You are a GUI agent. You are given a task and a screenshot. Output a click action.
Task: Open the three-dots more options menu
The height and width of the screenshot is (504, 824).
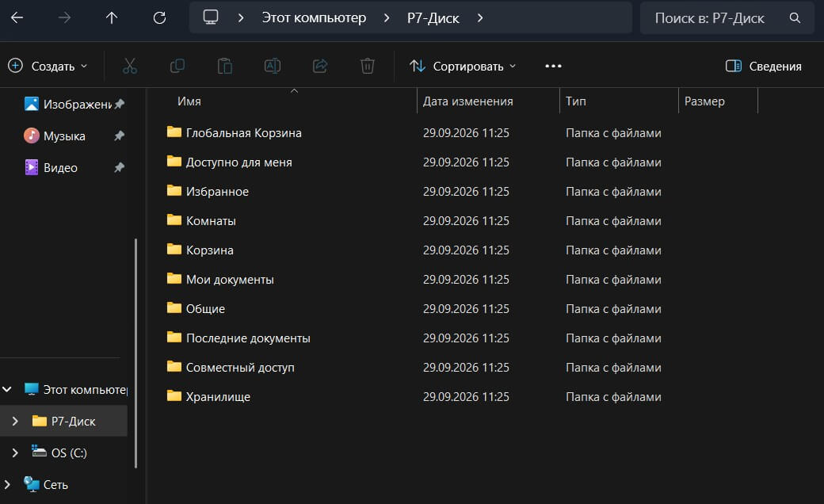553,66
